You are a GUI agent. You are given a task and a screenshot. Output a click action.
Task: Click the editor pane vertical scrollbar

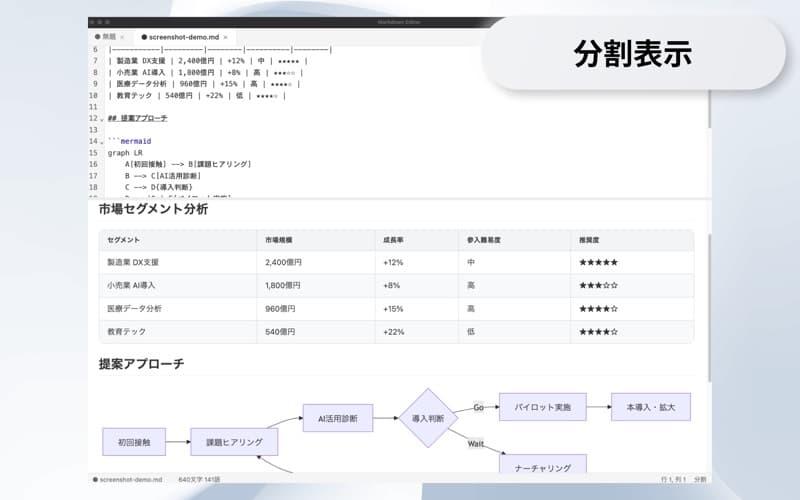pyautogui.click(x=709, y=110)
